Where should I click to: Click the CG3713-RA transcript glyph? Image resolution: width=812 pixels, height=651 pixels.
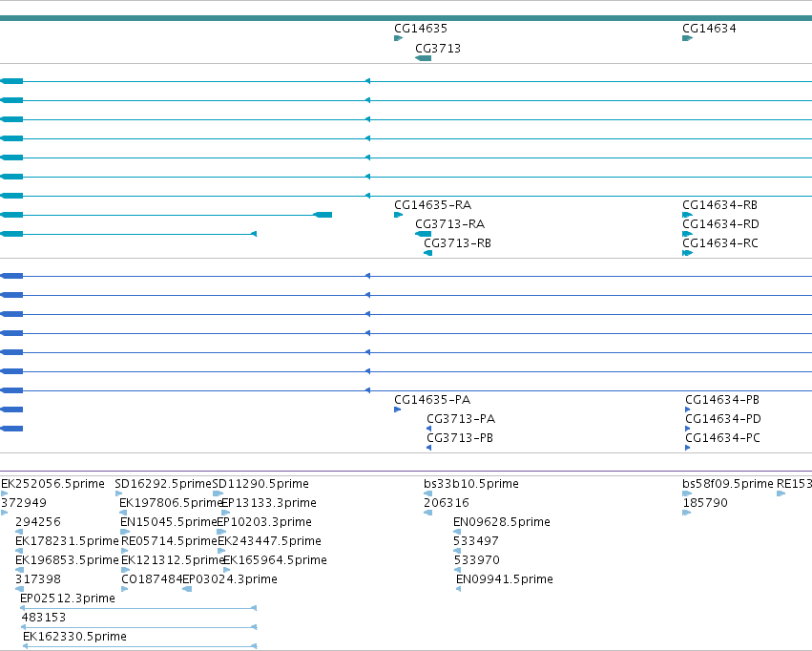pos(423,234)
